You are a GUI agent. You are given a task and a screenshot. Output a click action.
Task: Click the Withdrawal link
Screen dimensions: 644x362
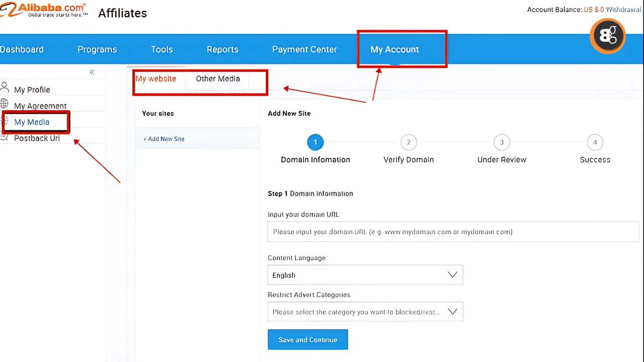tap(624, 10)
